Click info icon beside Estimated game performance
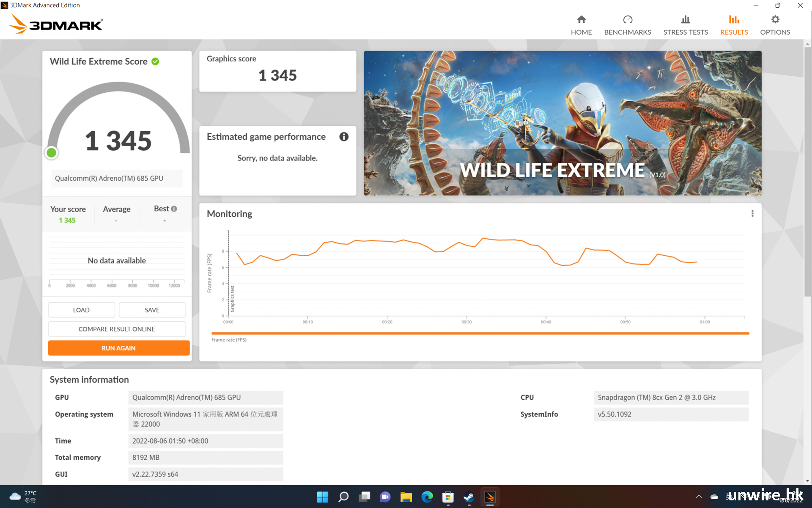 344,137
